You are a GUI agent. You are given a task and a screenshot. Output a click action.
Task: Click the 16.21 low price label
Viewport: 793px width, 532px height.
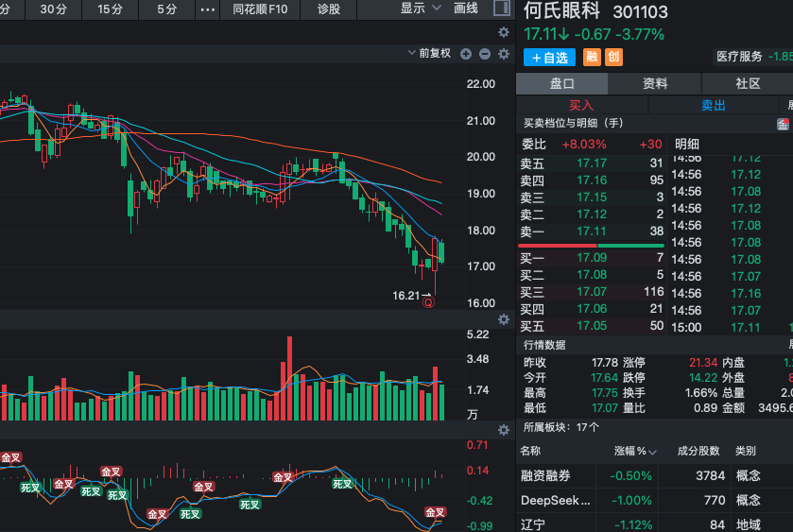click(x=406, y=296)
